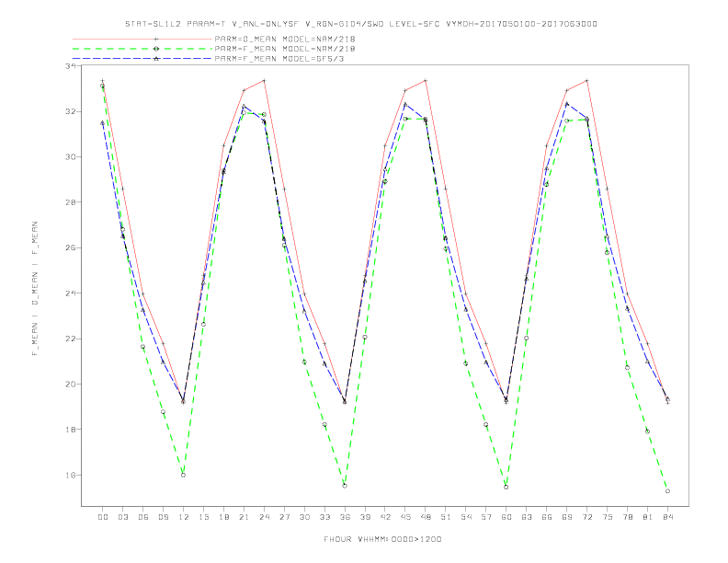Click green circle data point at hour 33
Viewport: 728px width, 563px height.
point(324,425)
